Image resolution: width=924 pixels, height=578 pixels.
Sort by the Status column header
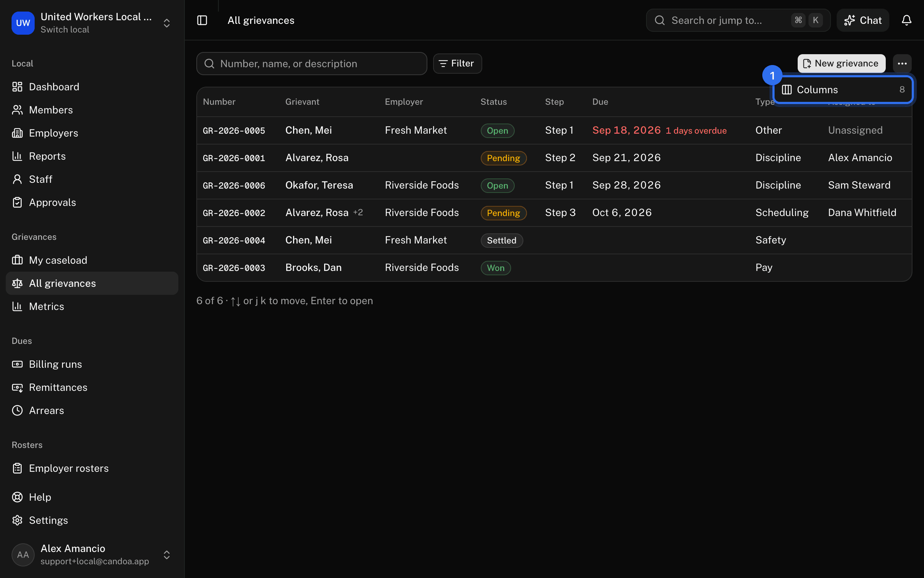493,102
